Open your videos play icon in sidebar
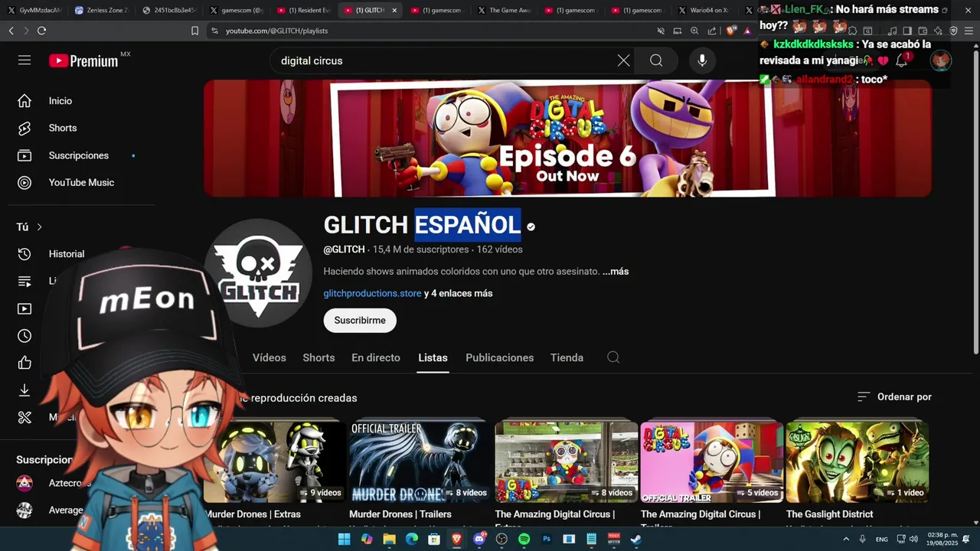Image resolution: width=980 pixels, height=551 pixels. point(24,308)
